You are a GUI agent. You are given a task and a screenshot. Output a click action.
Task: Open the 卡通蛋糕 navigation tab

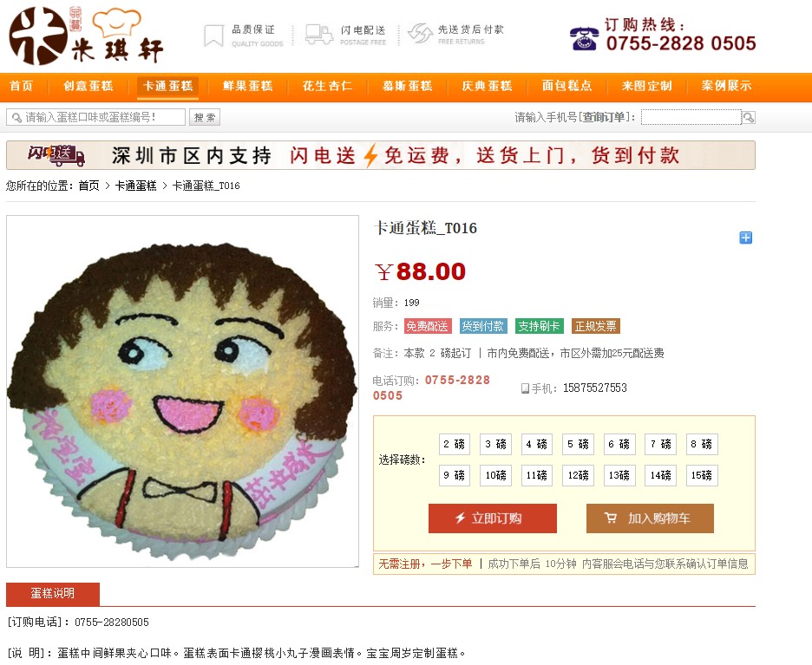click(x=167, y=86)
